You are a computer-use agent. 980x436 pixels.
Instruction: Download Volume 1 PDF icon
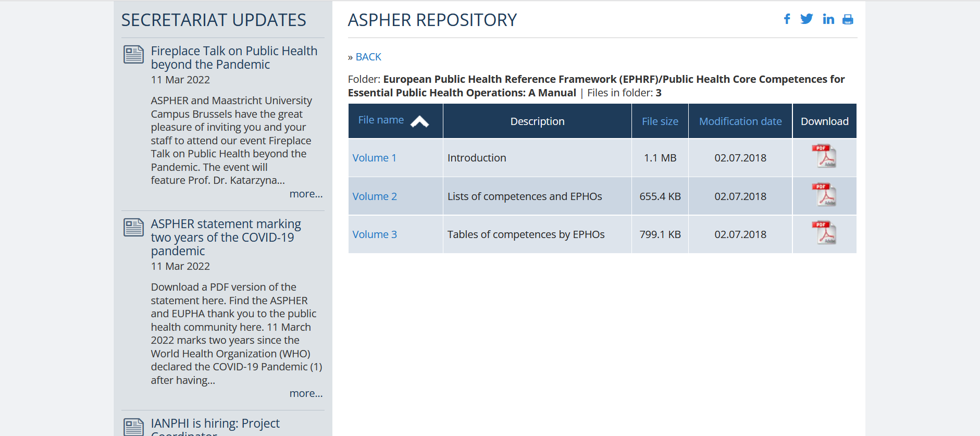tap(824, 156)
